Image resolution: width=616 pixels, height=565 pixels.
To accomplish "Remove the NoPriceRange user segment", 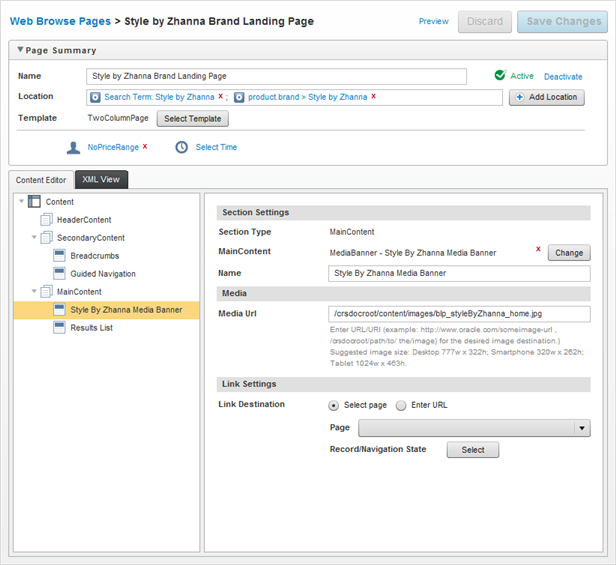I will click(x=145, y=147).
